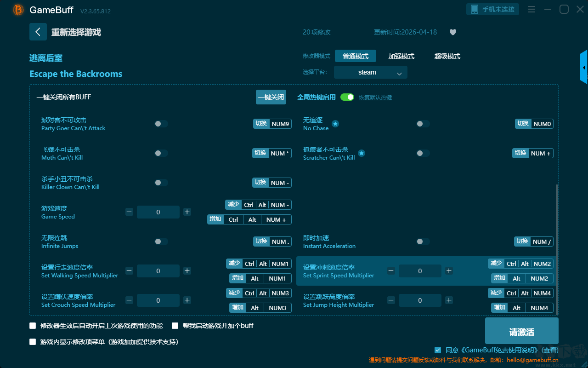
Task: Increase Crouch Speed Multiplier value
Action: click(187, 300)
